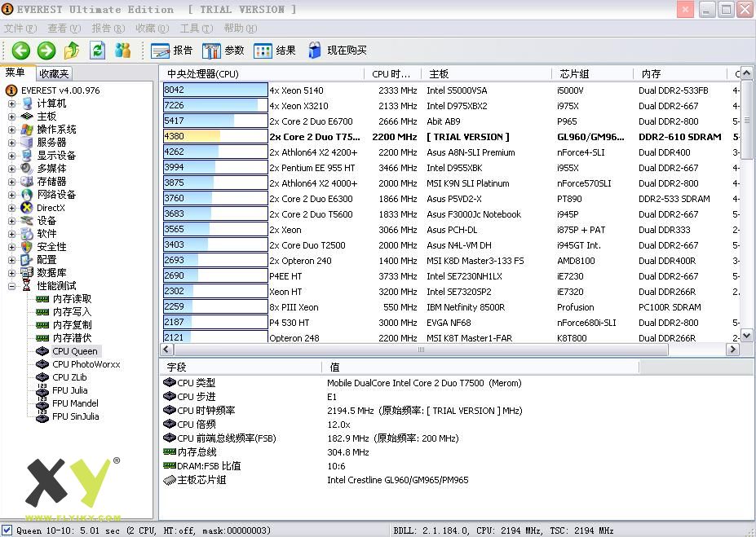Expand the 计算机 tree node

click(11, 103)
